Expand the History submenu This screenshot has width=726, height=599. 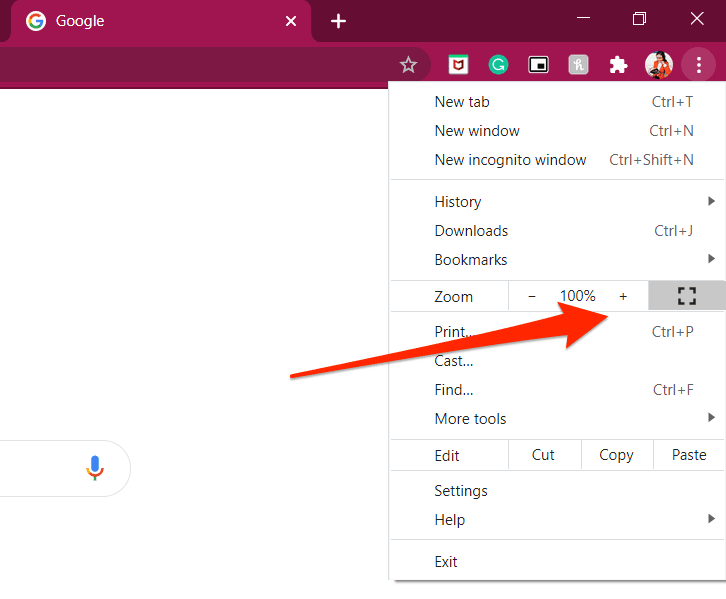[x=557, y=202]
